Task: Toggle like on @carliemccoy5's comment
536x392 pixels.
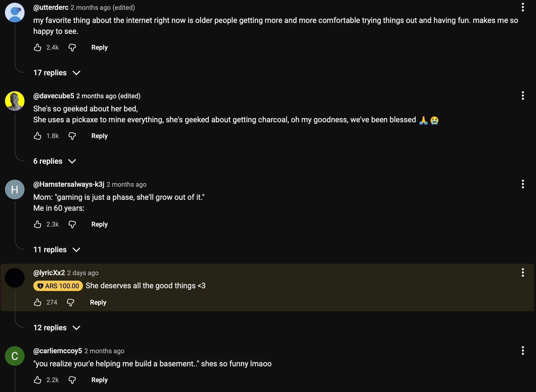Action: [38, 380]
